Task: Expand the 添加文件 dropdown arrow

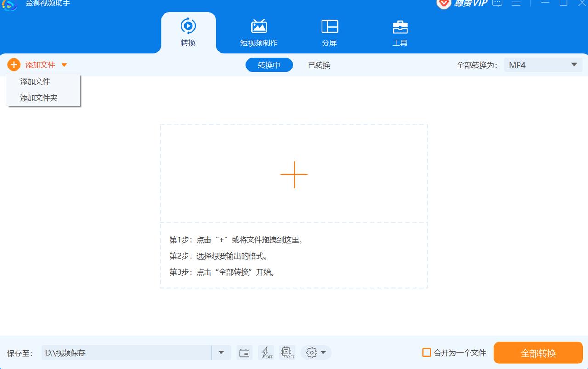Action: tap(64, 65)
